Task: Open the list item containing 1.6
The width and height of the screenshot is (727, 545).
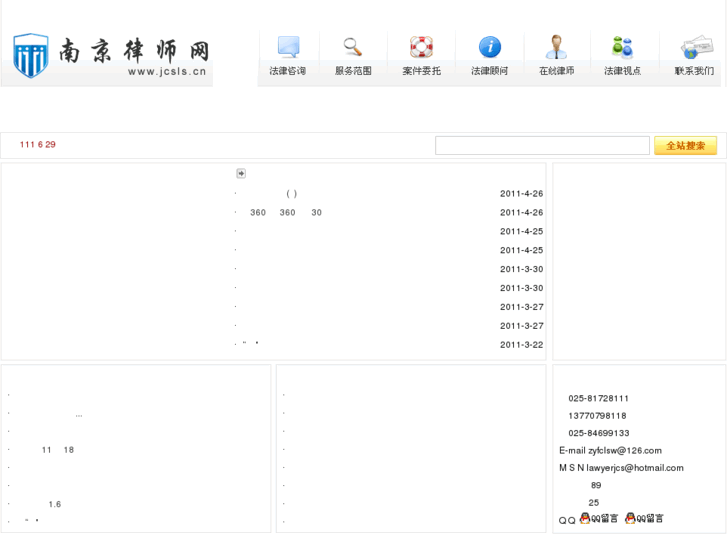Action: (x=55, y=504)
